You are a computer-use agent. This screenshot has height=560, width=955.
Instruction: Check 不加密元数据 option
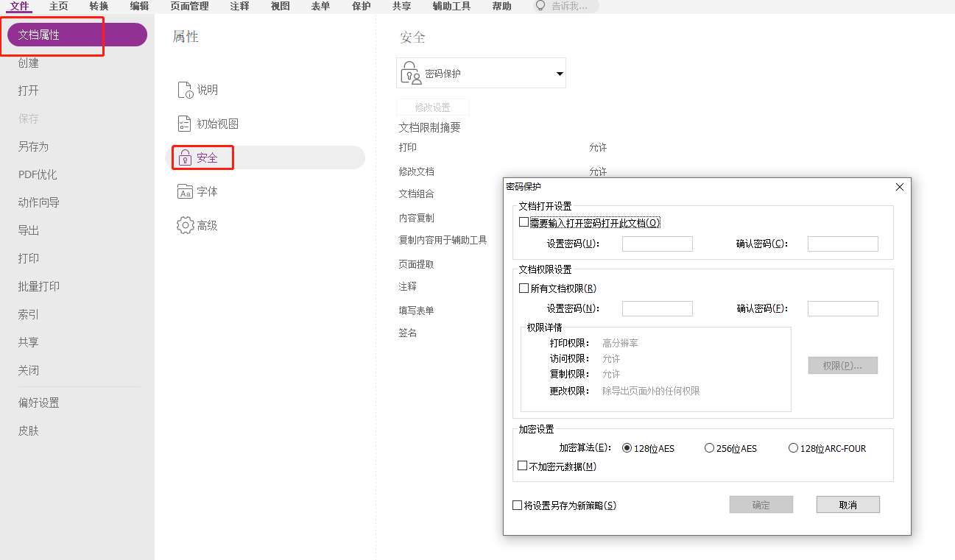522,466
